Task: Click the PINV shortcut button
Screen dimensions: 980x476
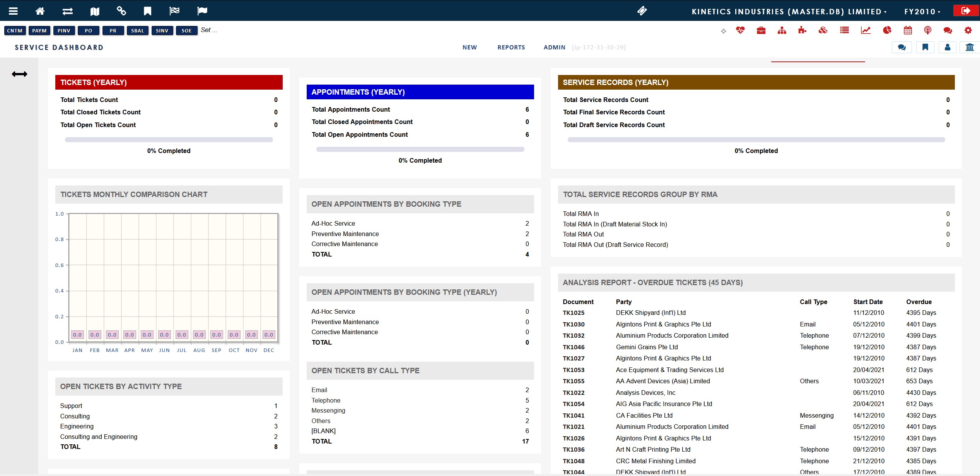Action: tap(64, 31)
